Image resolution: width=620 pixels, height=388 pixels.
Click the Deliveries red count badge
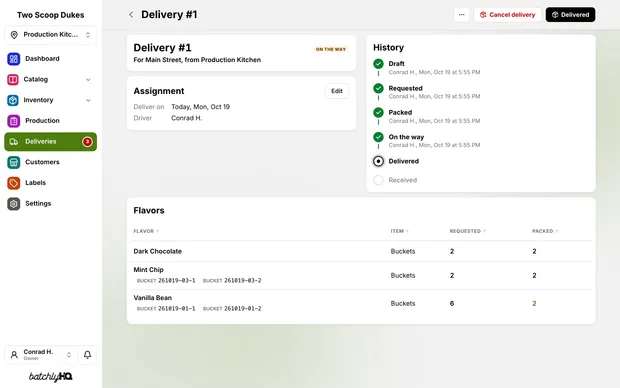click(x=87, y=142)
